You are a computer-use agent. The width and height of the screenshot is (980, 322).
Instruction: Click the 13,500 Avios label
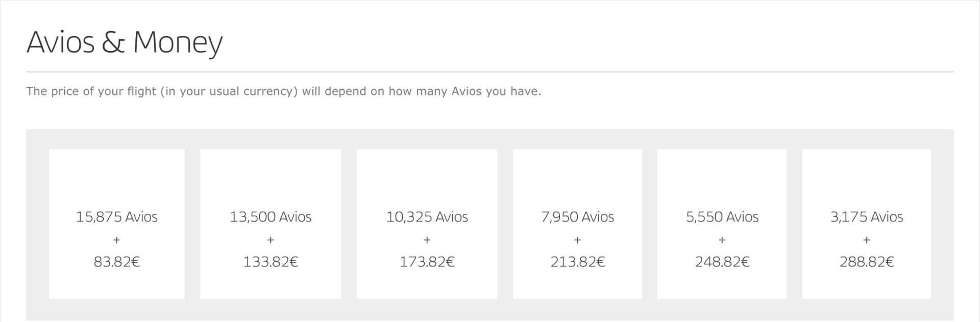(x=271, y=217)
